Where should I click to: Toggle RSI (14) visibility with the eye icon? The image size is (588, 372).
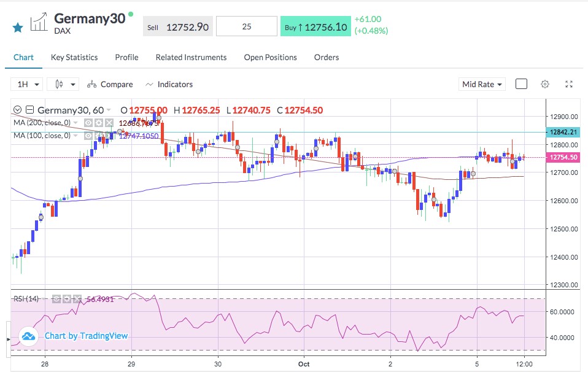click(x=56, y=299)
